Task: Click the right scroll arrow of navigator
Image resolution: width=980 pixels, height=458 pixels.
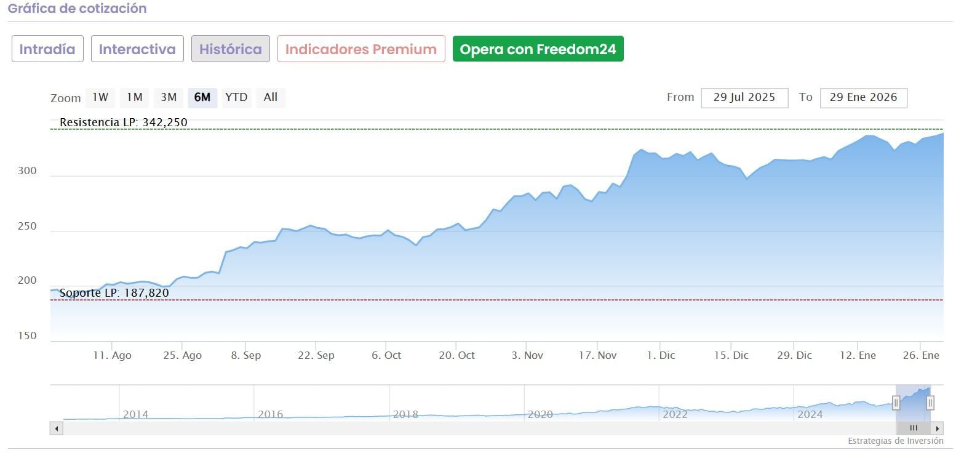Action: [938, 428]
